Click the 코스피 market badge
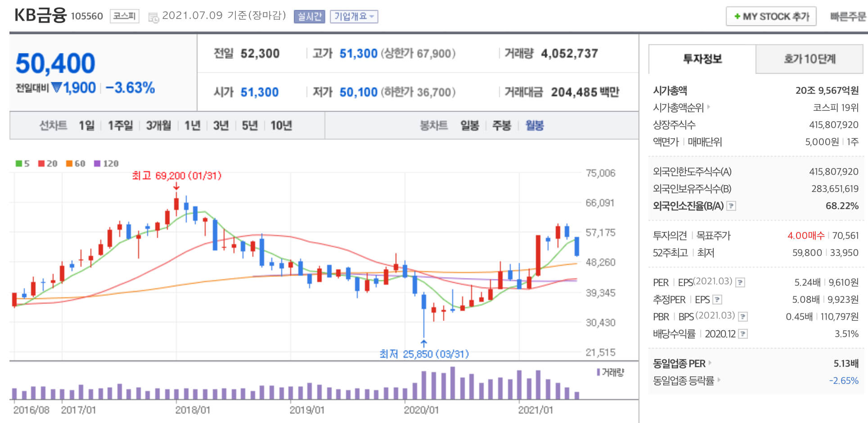 [x=124, y=16]
